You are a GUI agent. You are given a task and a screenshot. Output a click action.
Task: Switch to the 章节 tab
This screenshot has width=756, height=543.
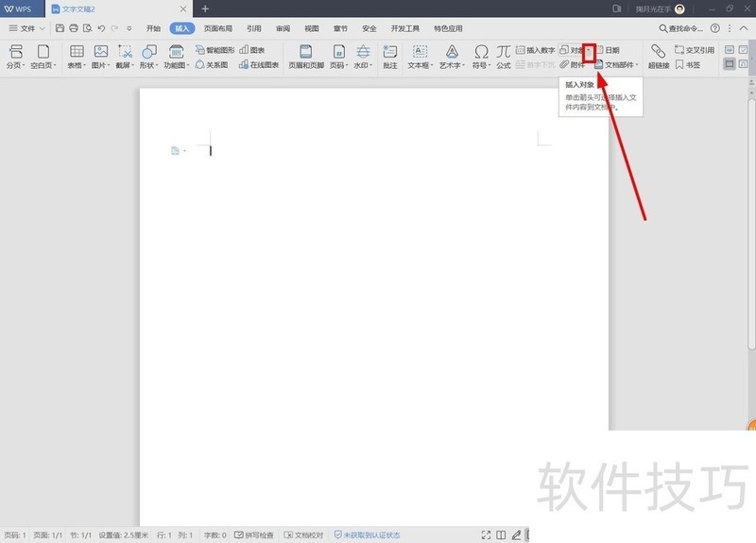pos(340,28)
